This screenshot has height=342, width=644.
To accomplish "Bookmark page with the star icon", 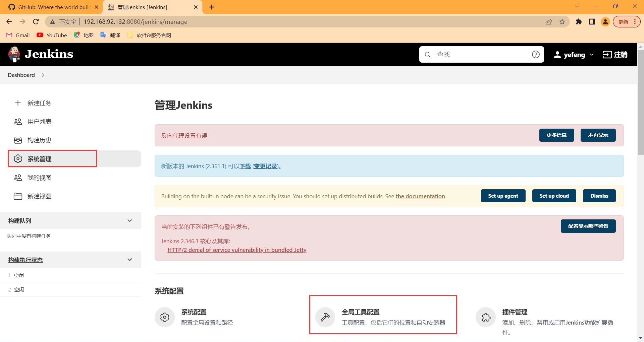I will coord(562,22).
